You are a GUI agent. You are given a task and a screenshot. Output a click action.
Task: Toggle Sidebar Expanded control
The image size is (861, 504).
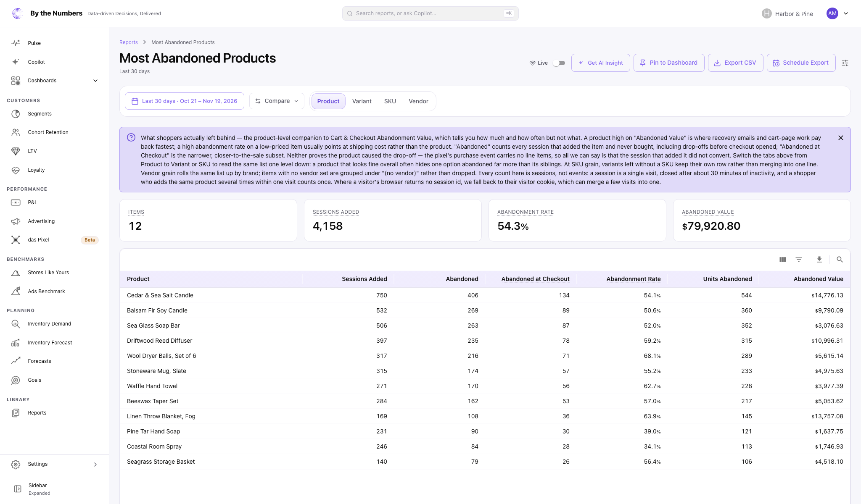55,489
